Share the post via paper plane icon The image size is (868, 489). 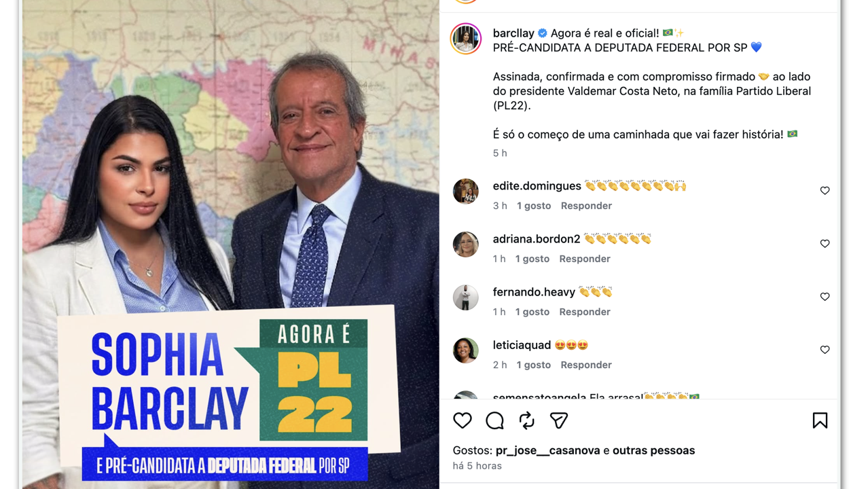pyautogui.click(x=559, y=420)
